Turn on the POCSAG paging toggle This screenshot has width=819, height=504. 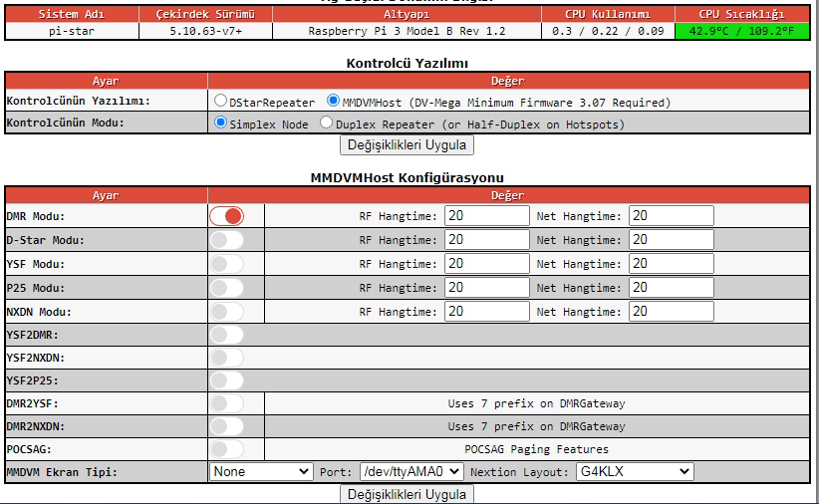[226, 449]
